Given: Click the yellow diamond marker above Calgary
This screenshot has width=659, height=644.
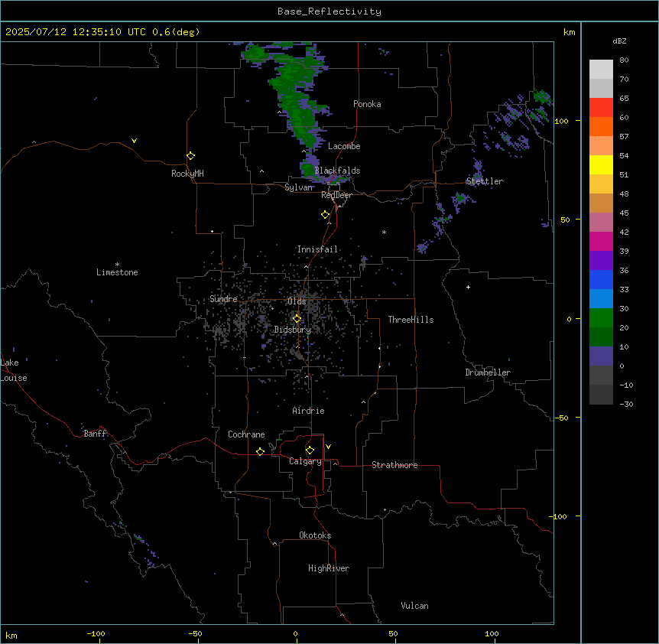Looking at the screenshot, I should pos(310,450).
